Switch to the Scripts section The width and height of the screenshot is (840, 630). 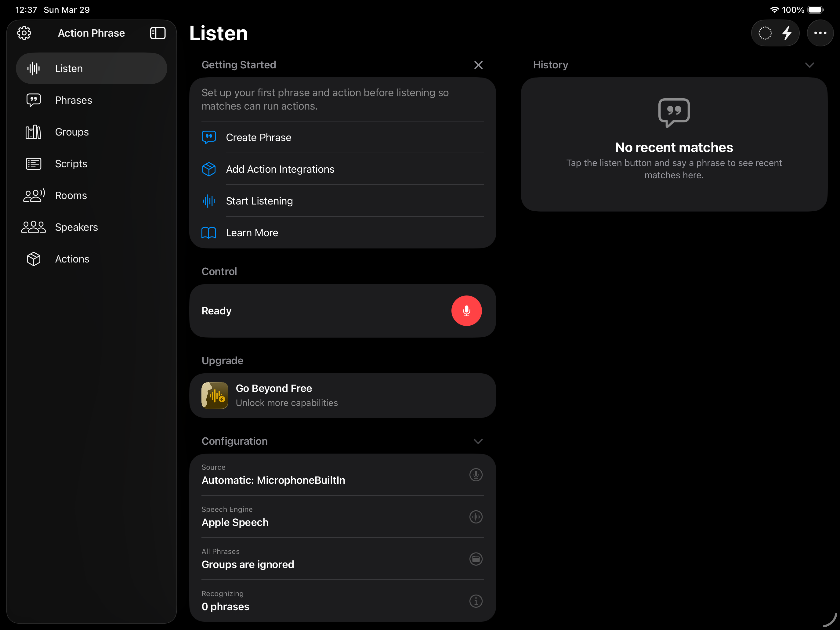tap(71, 164)
